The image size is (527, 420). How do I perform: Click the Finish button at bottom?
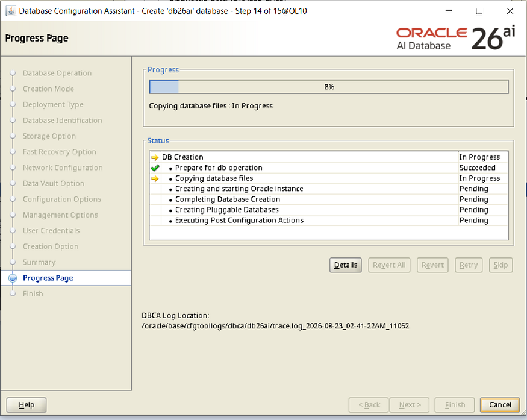click(x=454, y=405)
